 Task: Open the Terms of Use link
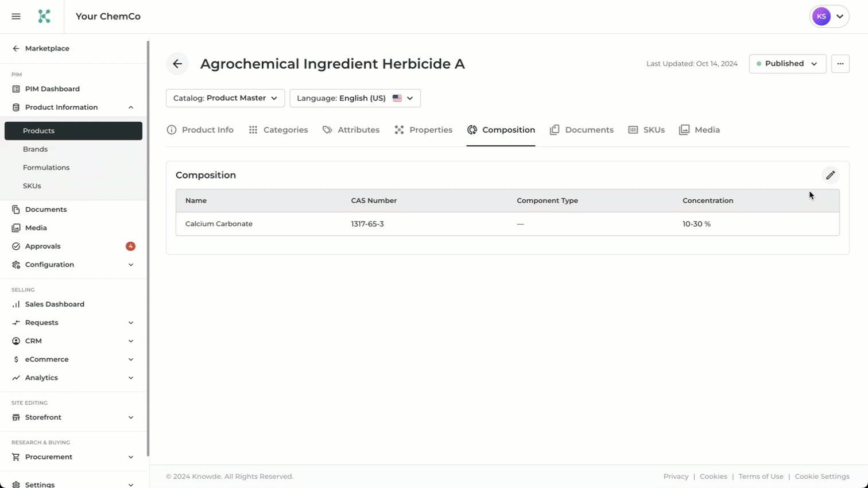761,477
